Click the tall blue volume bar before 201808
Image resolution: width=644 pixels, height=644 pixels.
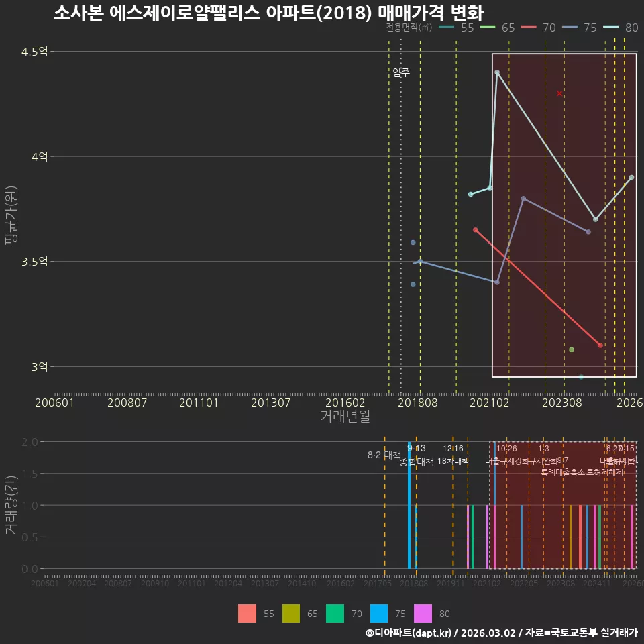(x=409, y=506)
